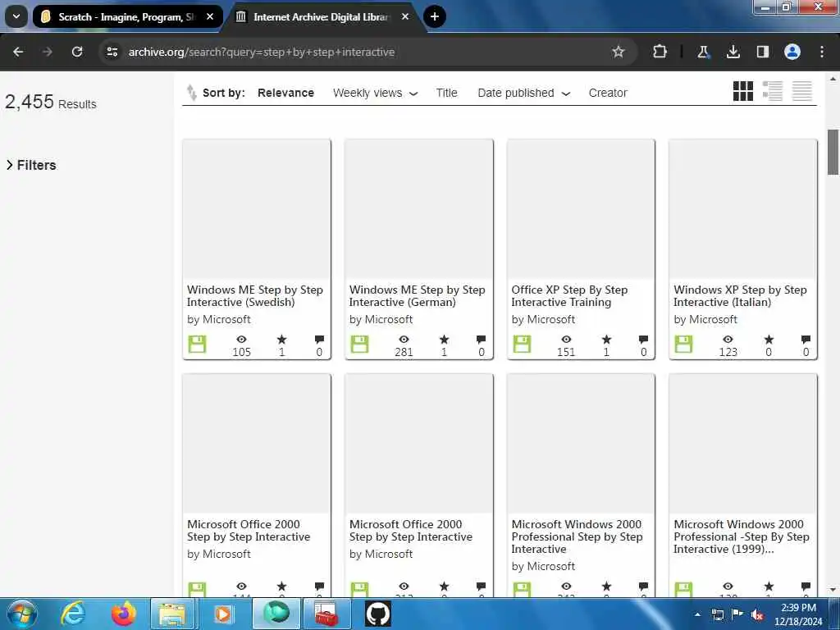Click reviews bubble on Windows XP Italian card
The height and width of the screenshot is (630, 840).
pos(806,339)
